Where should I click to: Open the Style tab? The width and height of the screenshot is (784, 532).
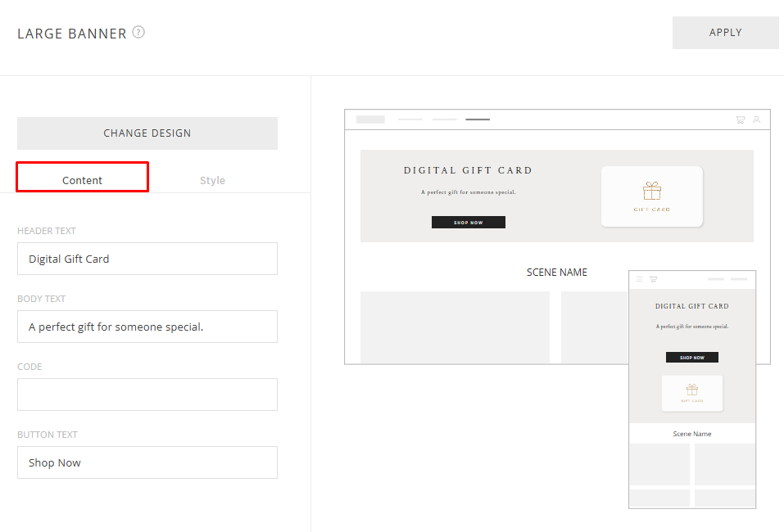tap(212, 180)
